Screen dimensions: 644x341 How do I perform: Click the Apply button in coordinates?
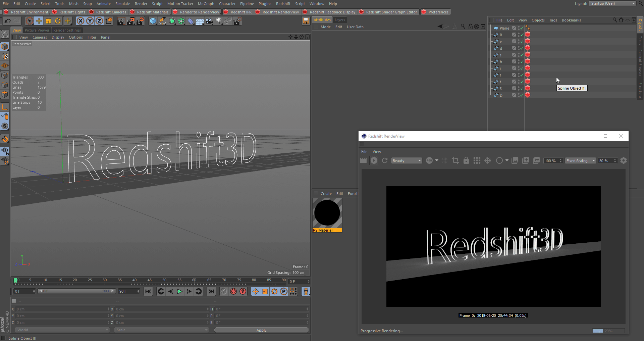pyautogui.click(x=261, y=330)
